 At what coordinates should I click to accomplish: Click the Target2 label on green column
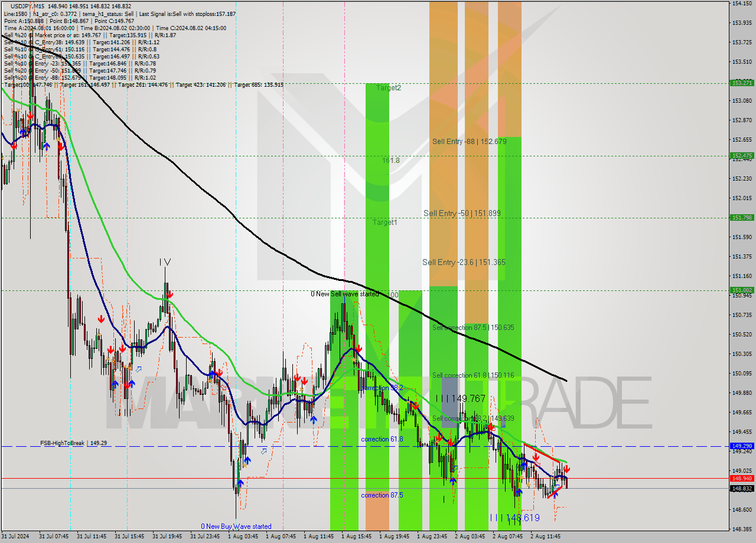(389, 88)
